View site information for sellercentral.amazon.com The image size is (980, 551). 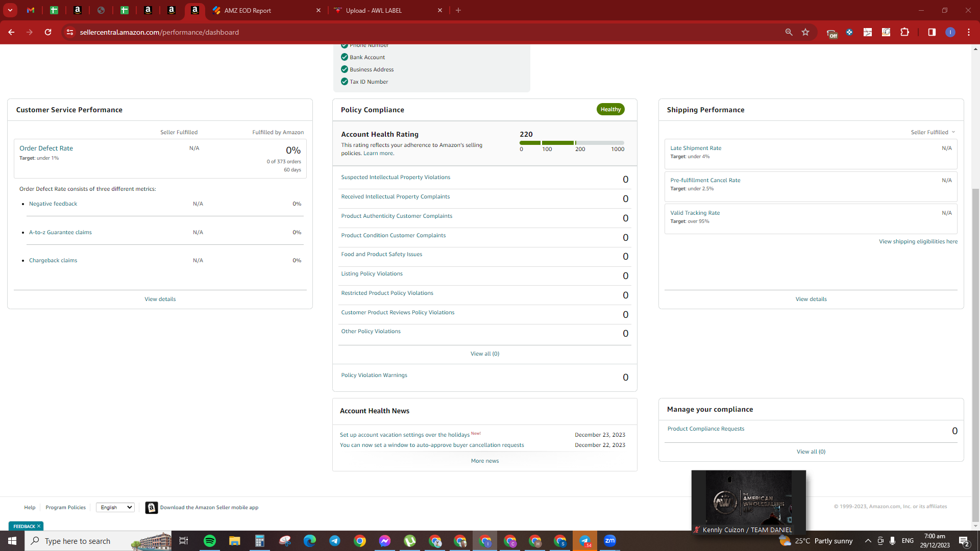70,32
